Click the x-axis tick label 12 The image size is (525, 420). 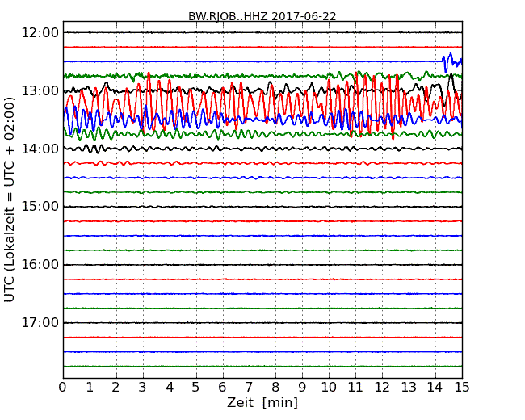point(382,388)
